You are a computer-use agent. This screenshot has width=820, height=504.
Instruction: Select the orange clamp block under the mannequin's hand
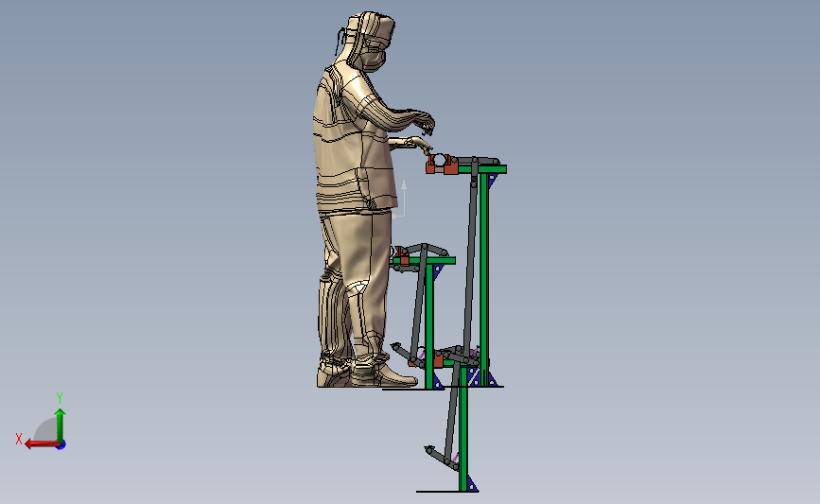[x=442, y=165]
